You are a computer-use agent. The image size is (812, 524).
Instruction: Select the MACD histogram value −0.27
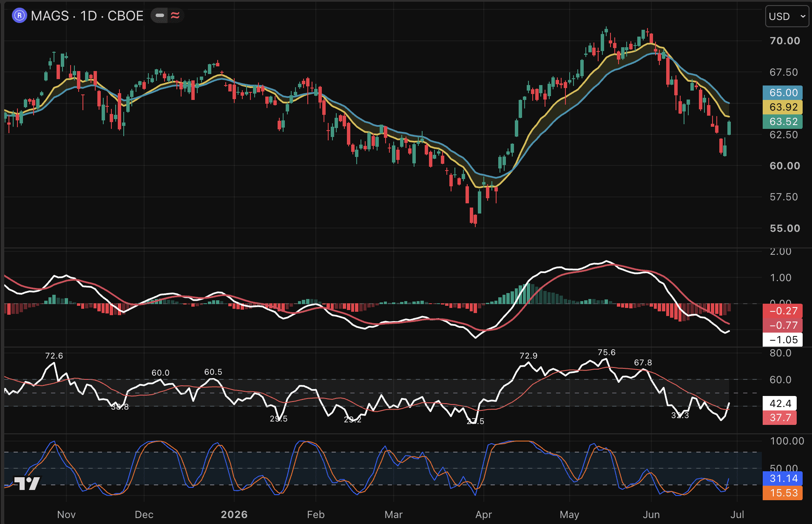783,311
